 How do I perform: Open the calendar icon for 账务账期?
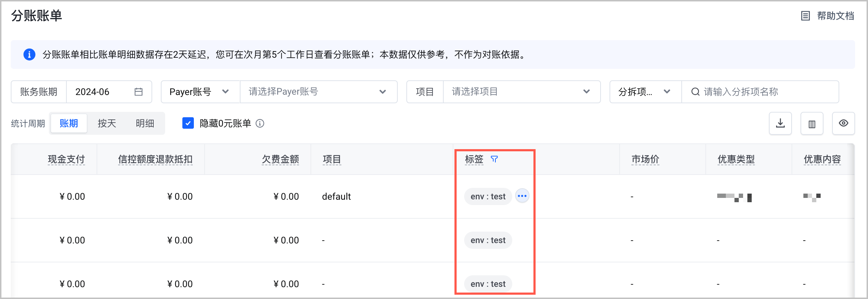139,92
